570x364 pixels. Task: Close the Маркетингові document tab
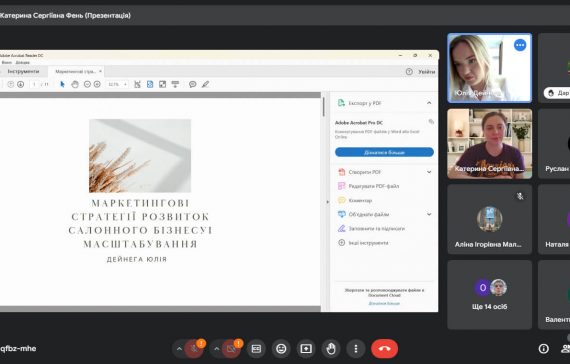click(x=101, y=71)
